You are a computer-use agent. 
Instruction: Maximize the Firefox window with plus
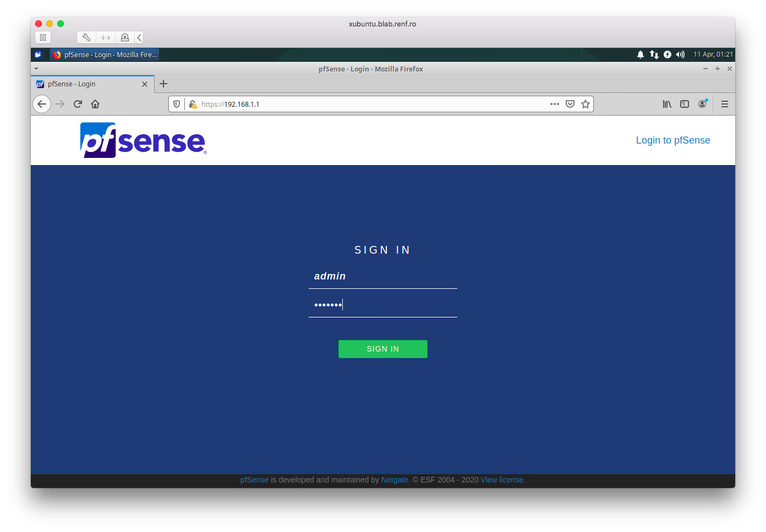click(x=718, y=69)
